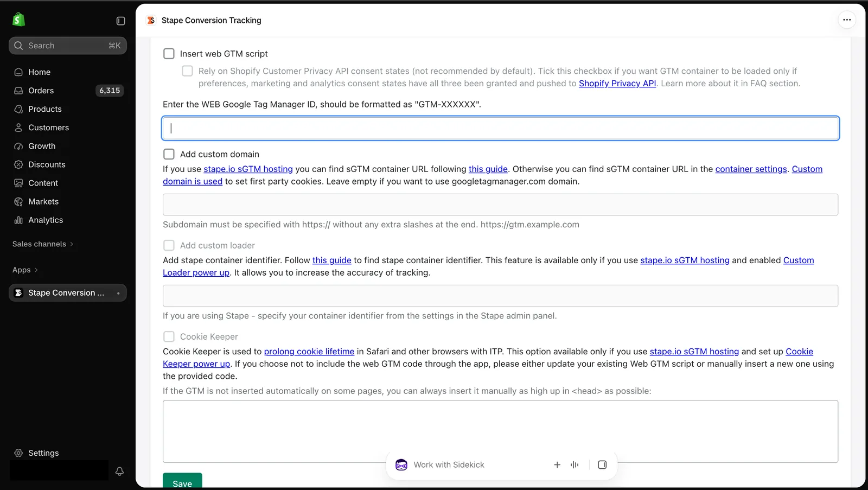868x490 pixels.
Task: Click the Content icon in sidebar
Action: [x=18, y=183]
